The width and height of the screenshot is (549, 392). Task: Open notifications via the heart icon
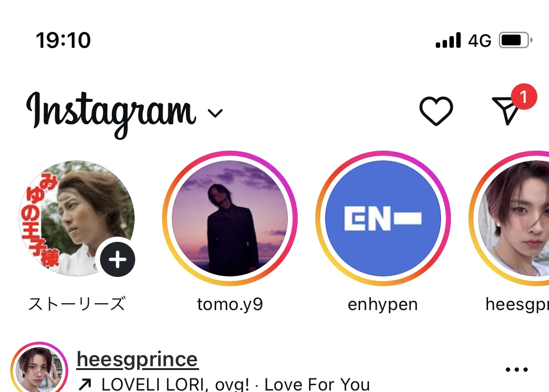(436, 111)
